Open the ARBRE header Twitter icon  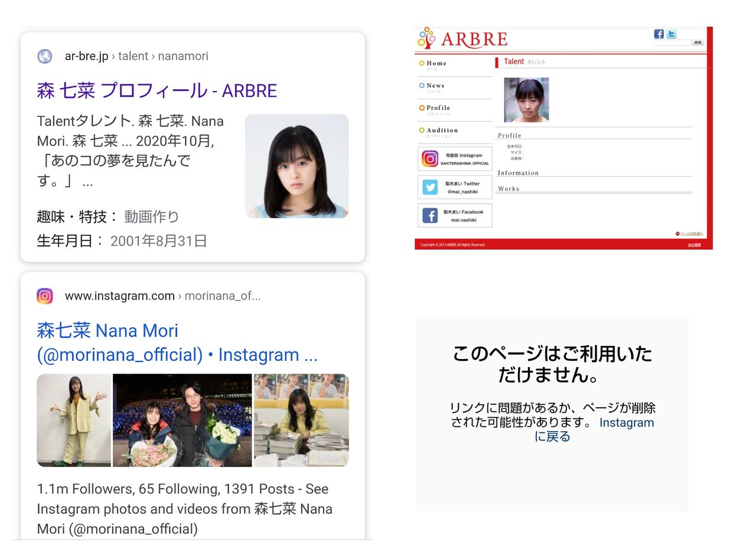pos(672,34)
